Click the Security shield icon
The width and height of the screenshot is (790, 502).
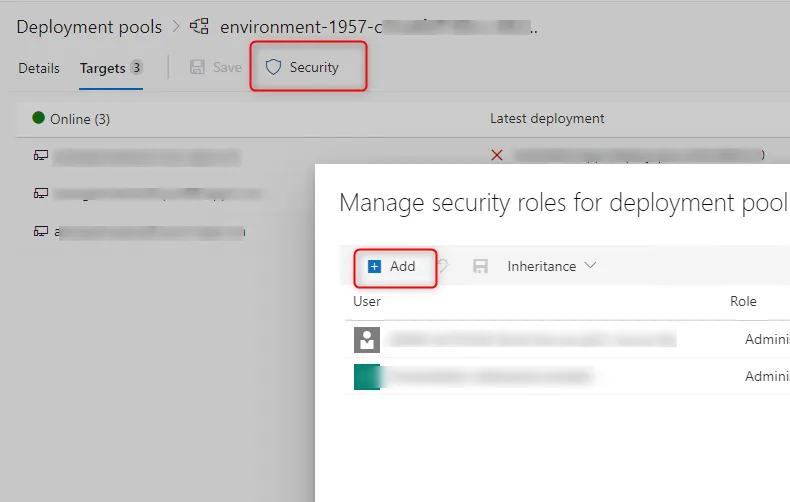click(273, 68)
